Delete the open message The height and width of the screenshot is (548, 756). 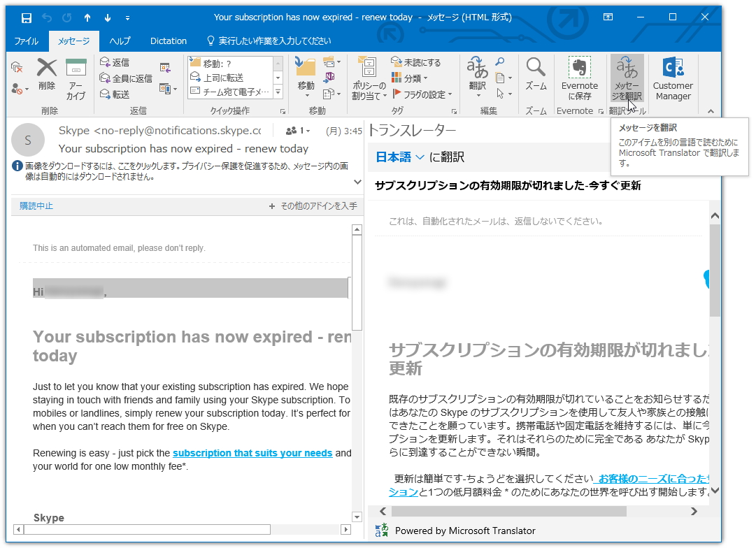pos(46,75)
